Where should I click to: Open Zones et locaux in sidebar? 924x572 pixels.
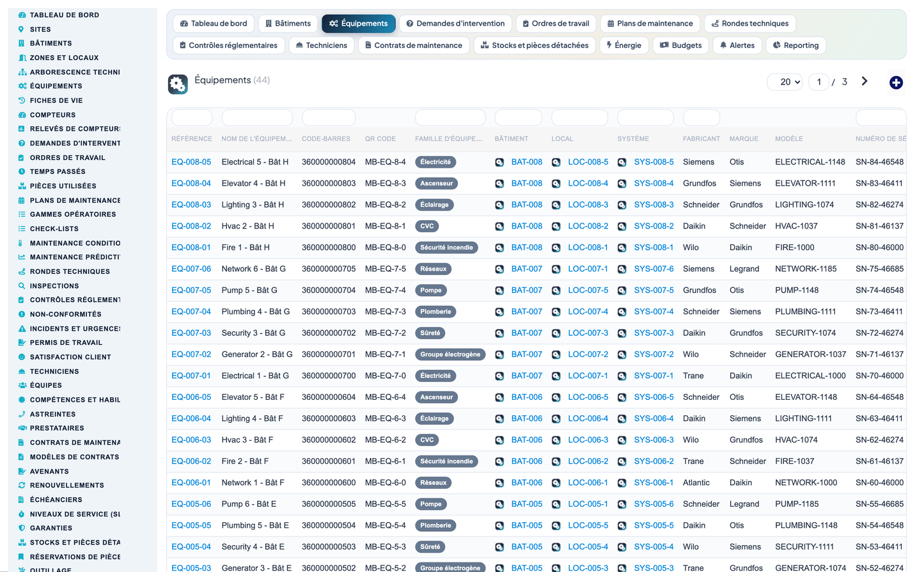[64, 58]
